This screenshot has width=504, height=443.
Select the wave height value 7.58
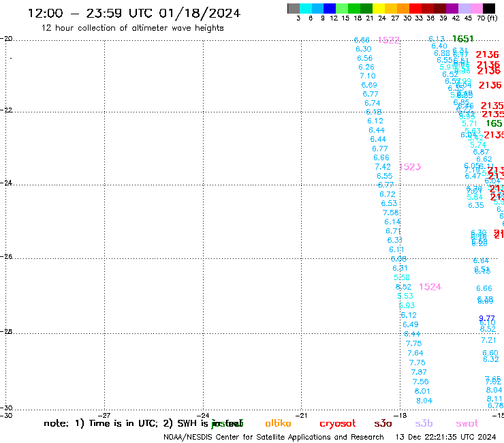(x=390, y=213)
